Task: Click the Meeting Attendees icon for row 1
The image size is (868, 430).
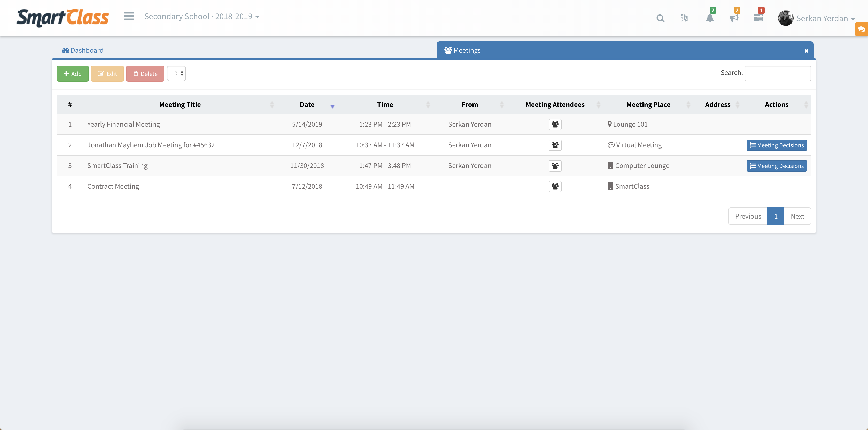Action: coord(555,124)
